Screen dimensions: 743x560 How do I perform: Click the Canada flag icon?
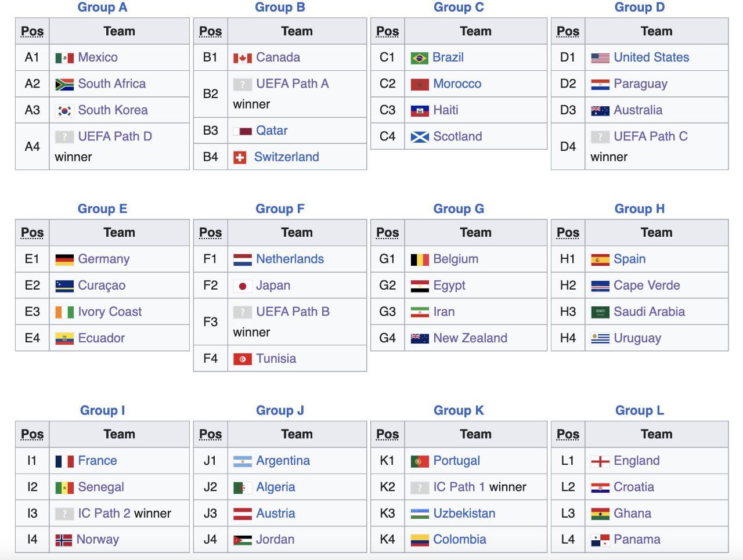pyautogui.click(x=242, y=58)
